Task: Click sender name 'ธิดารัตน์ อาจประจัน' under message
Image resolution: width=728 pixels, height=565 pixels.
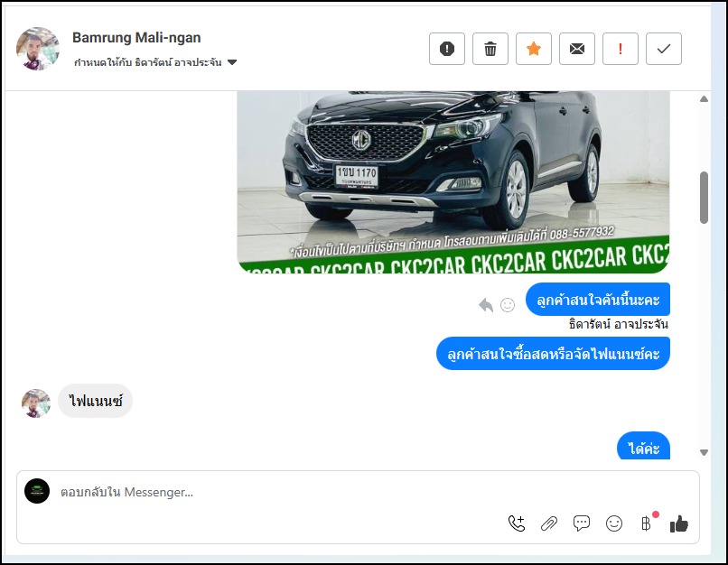Action: pos(619,324)
